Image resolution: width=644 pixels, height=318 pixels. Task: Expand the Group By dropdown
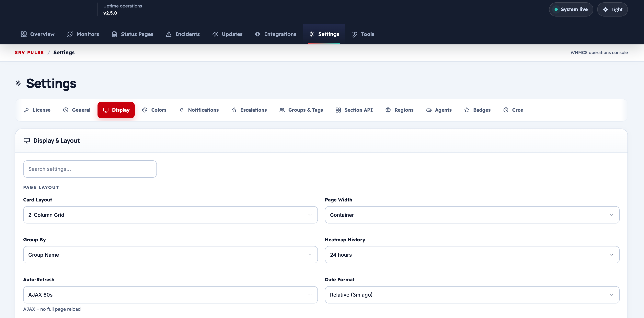pos(170,255)
